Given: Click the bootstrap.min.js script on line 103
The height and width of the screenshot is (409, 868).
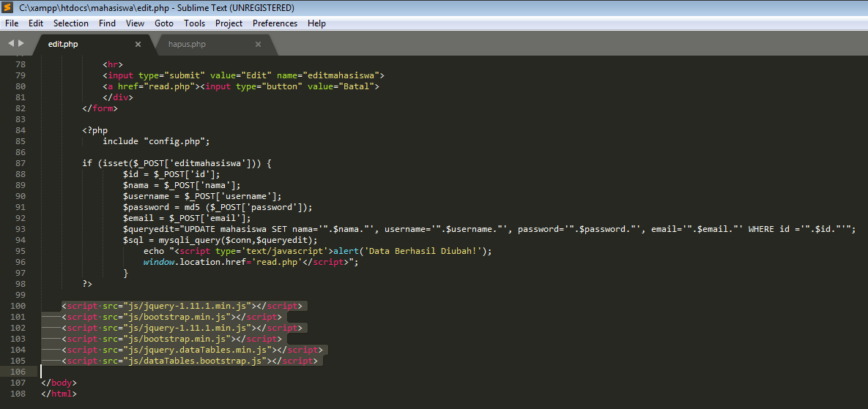Looking at the screenshot, I should tap(171, 339).
